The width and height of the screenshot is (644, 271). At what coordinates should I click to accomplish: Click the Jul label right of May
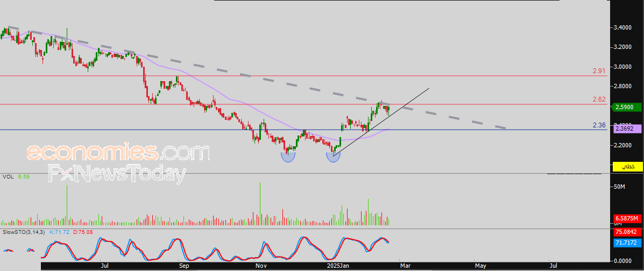tap(553, 266)
